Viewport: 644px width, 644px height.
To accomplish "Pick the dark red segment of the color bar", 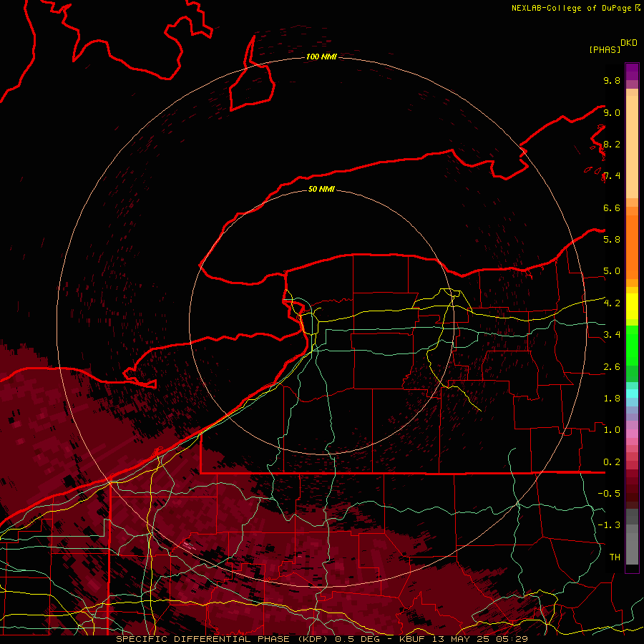I will (632, 484).
